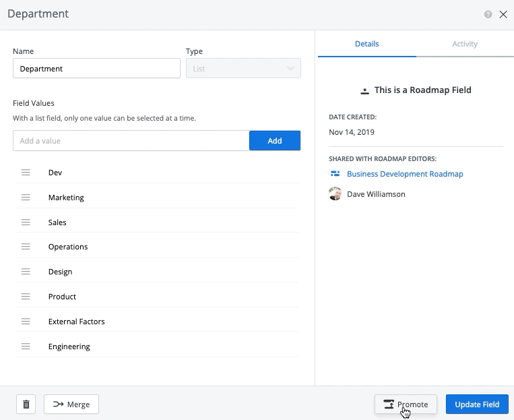Click the Add a value text box
This screenshot has height=420, width=514.
click(x=131, y=141)
